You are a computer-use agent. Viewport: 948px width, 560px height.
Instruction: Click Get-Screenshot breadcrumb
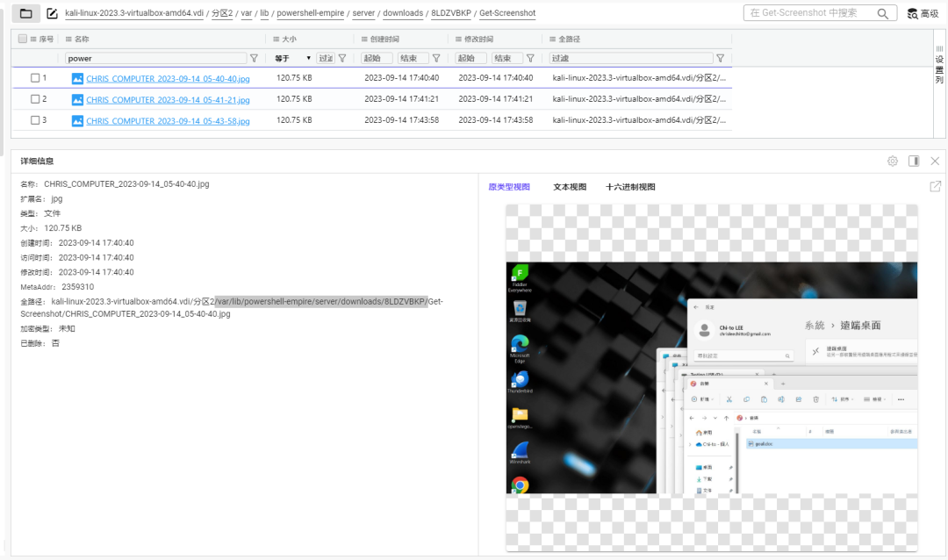[x=507, y=12]
